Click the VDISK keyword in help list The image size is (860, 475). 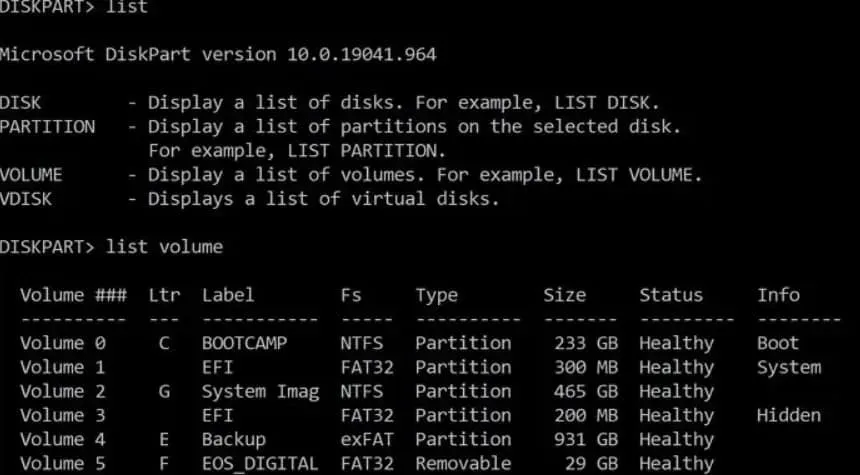(x=26, y=199)
